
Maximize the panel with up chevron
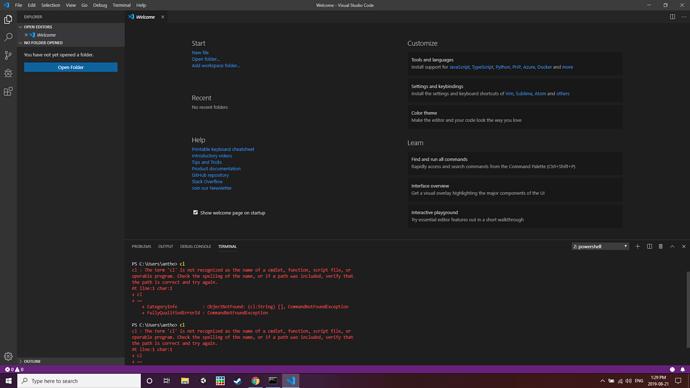pos(672,246)
